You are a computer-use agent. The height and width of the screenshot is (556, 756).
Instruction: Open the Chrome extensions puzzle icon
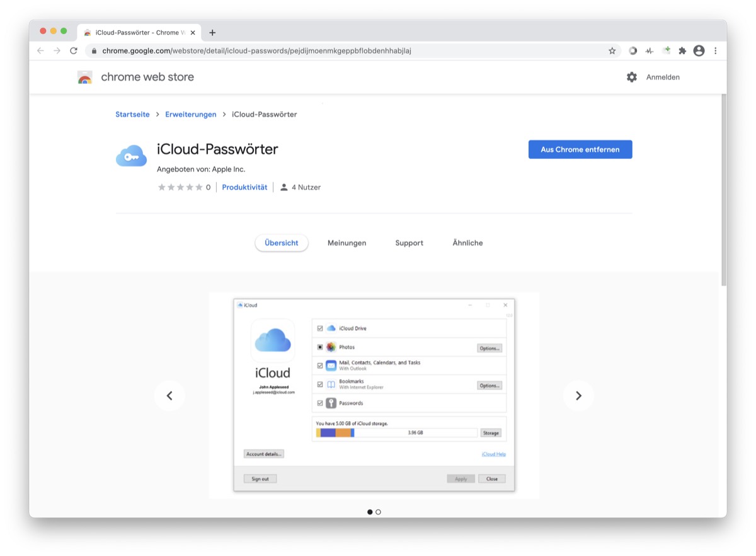tap(682, 51)
